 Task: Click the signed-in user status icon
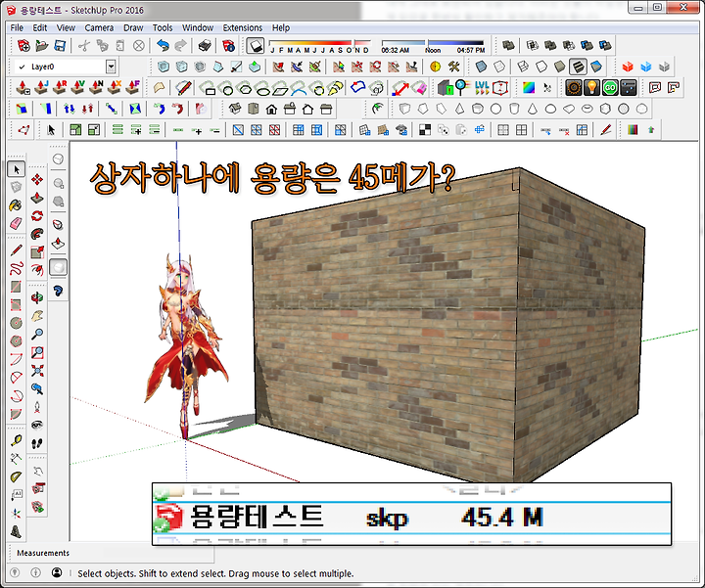(57, 572)
